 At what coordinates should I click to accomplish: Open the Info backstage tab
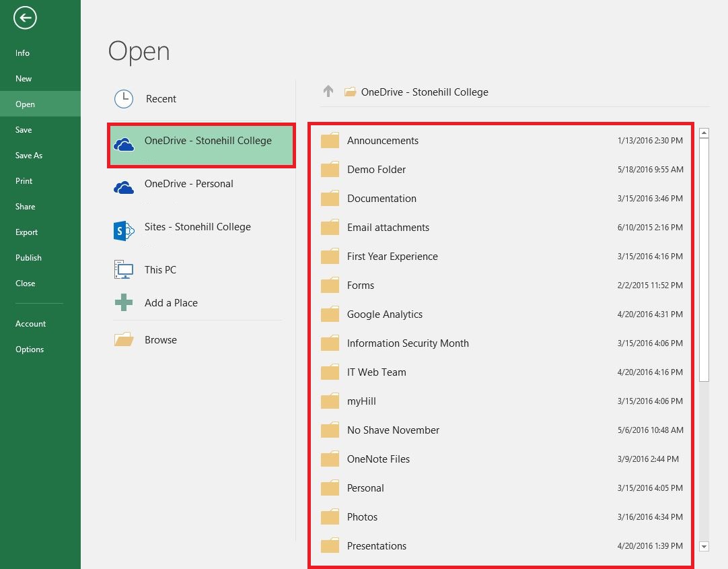[x=40, y=53]
